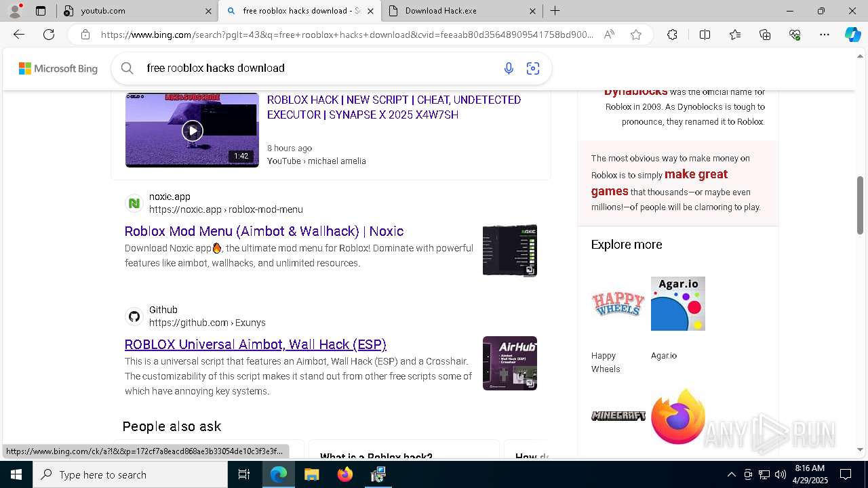Click the Happy Wheels caption text

coord(605,362)
